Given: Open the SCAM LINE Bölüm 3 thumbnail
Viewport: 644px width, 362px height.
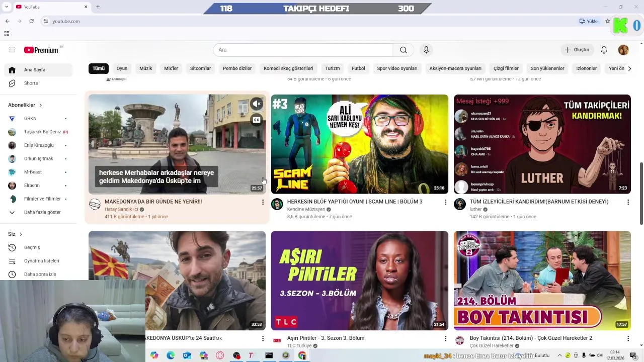Looking at the screenshot, I should tap(360, 144).
